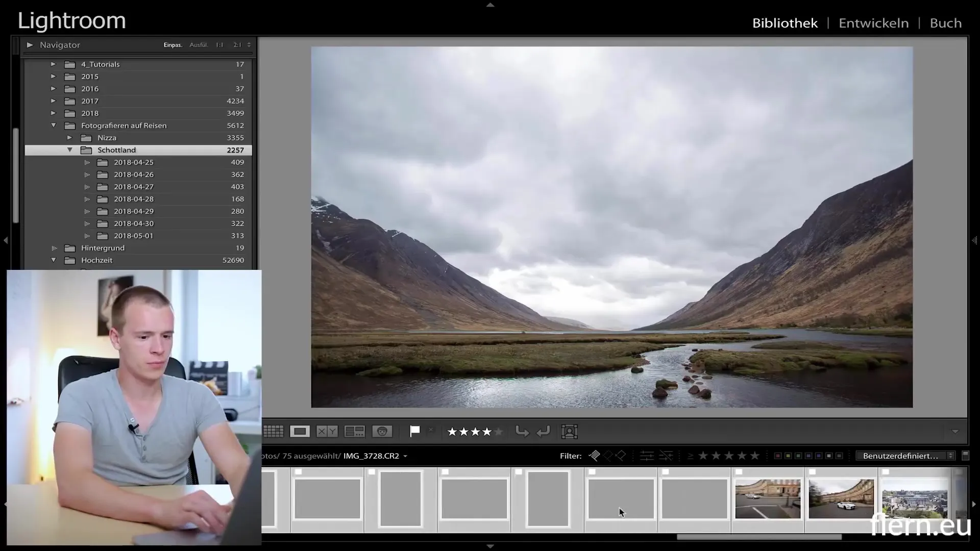Expand the 4_Tutorials folder
The width and height of the screenshot is (980, 551).
[x=53, y=64]
